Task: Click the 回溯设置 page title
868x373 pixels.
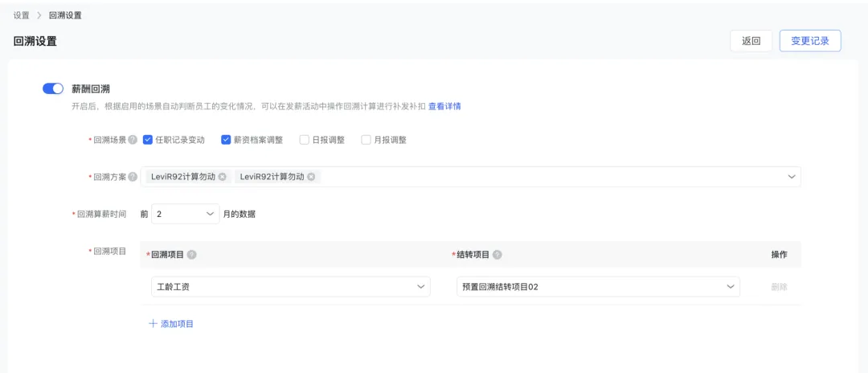Action: tap(35, 41)
